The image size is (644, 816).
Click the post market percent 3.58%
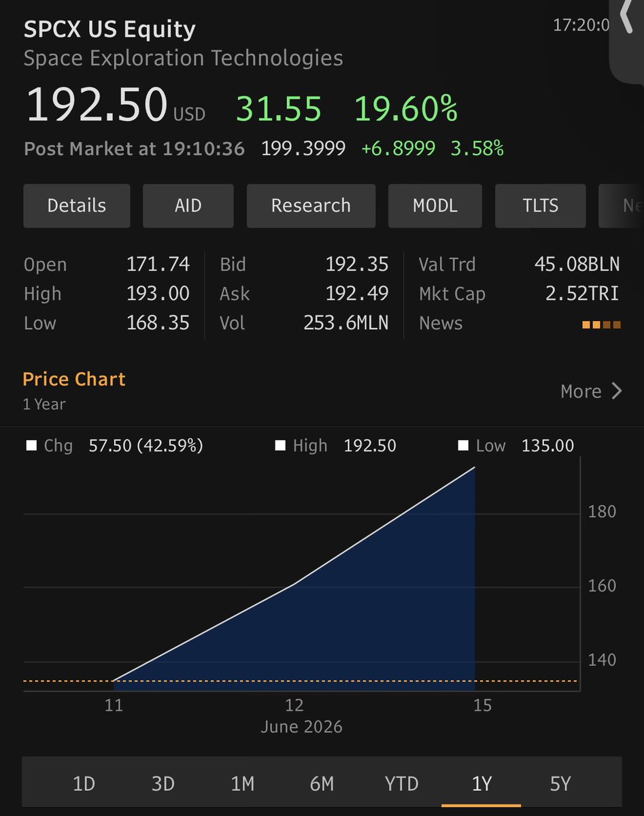click(477, 148)
